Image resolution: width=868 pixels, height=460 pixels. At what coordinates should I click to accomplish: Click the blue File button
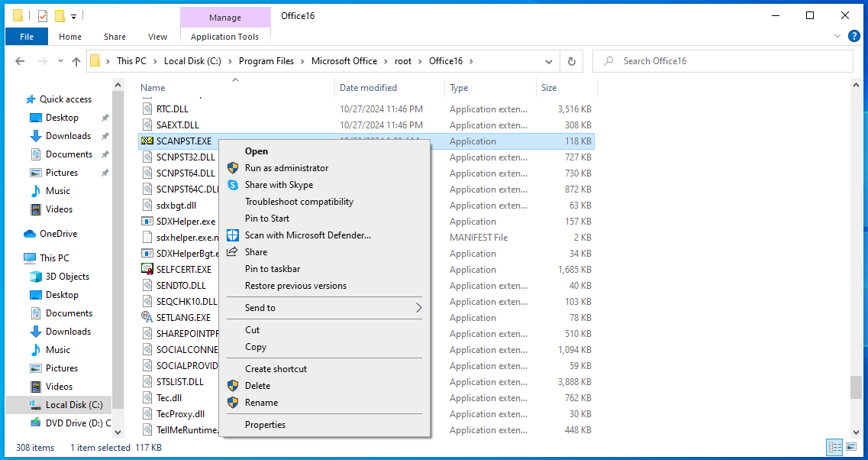[27, 37]
